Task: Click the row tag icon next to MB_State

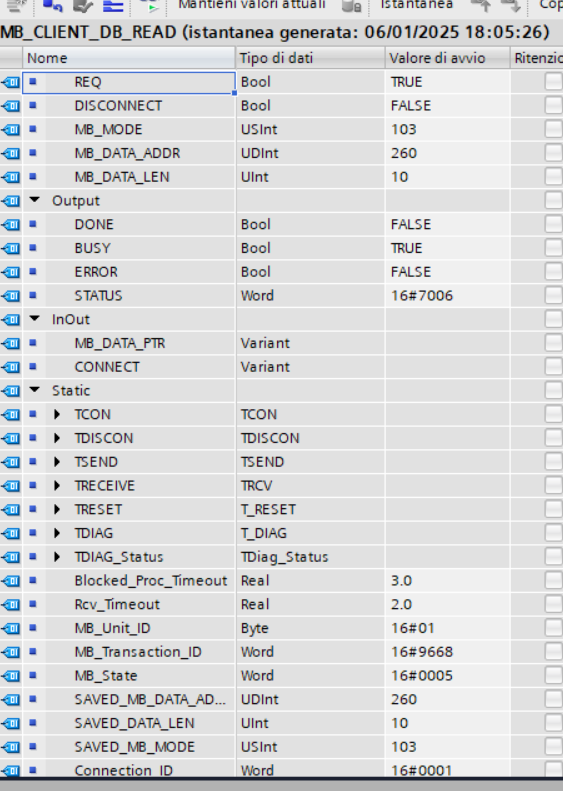Action: [x=11, y=675]
